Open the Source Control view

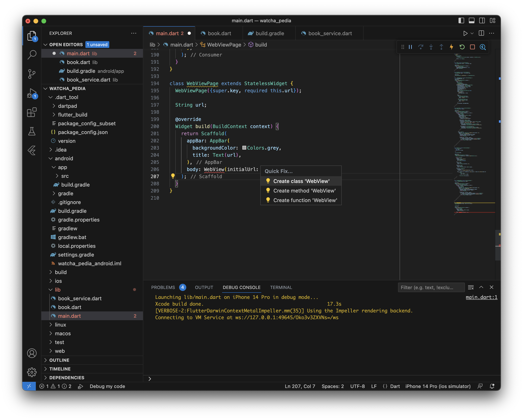32,74
